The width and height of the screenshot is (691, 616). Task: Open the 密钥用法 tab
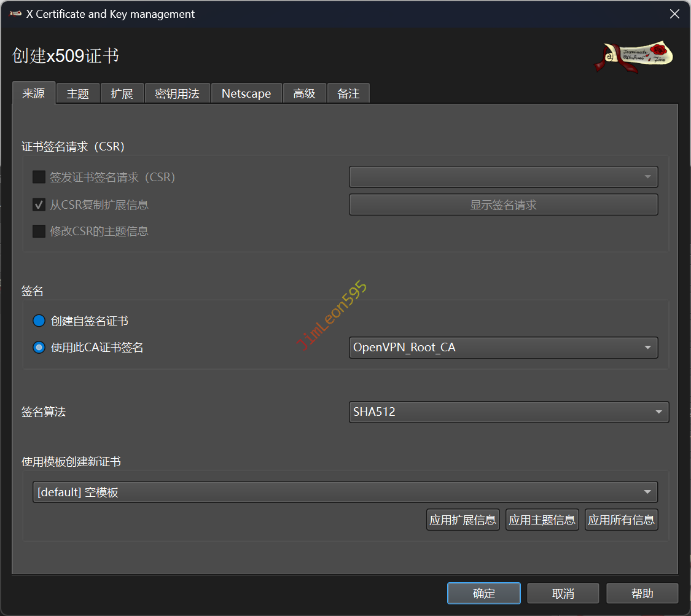177,94
